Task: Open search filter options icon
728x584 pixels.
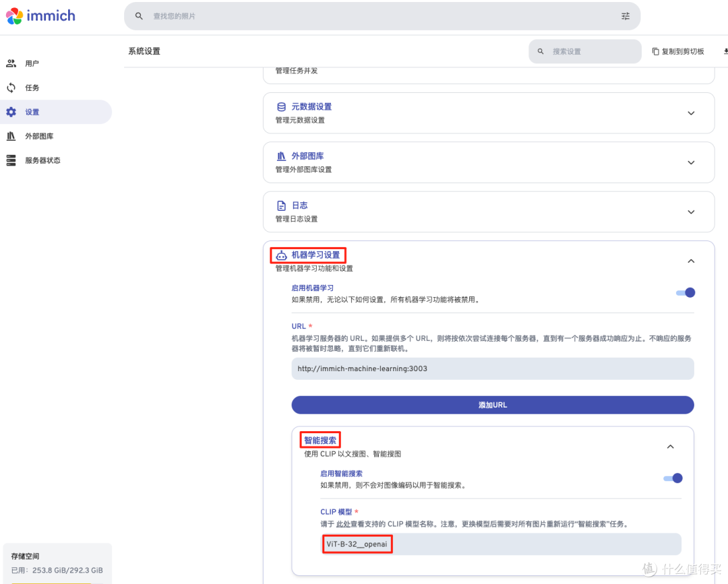Action: click(x=626, y=16)
